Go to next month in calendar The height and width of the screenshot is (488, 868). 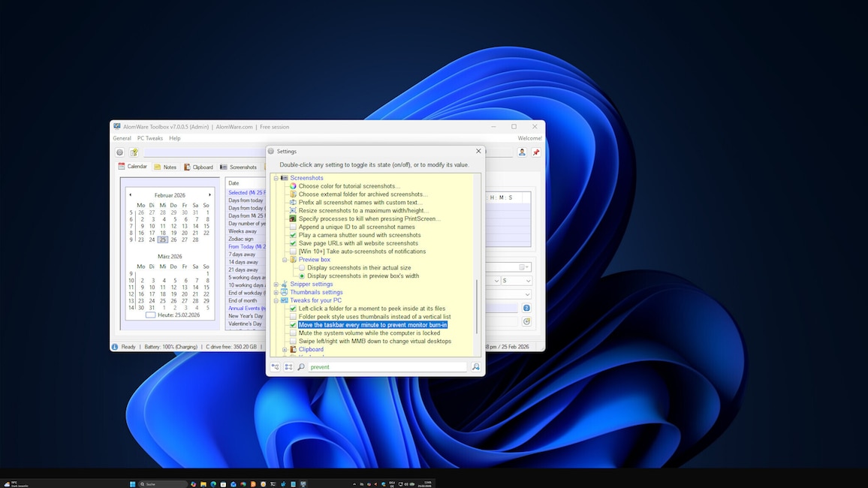tap(209, 194)
